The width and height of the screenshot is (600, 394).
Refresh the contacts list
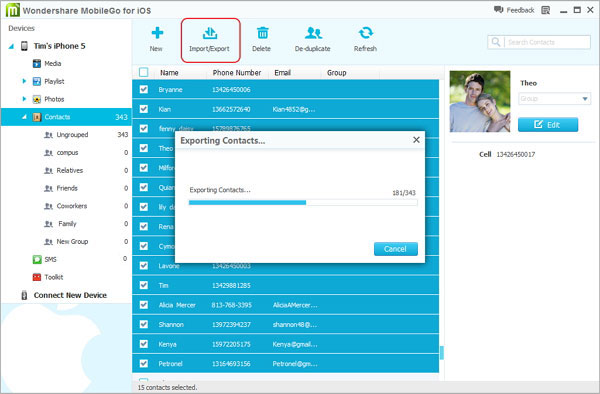(x=365, y=33)
